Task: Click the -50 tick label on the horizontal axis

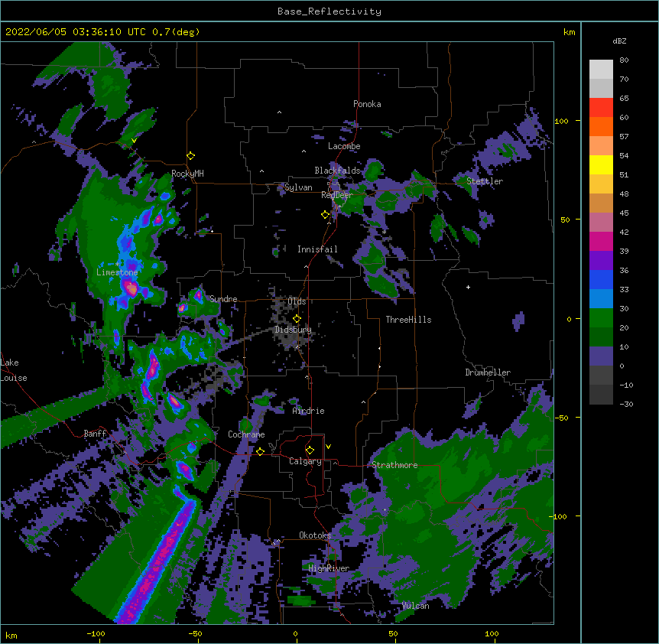Action: pos(195,634)
